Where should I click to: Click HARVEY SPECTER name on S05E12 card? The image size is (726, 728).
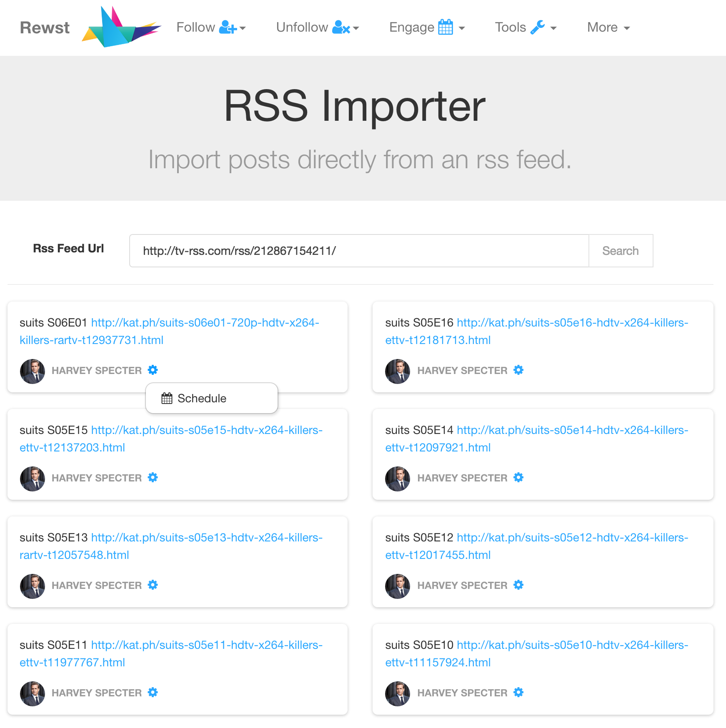462,585
